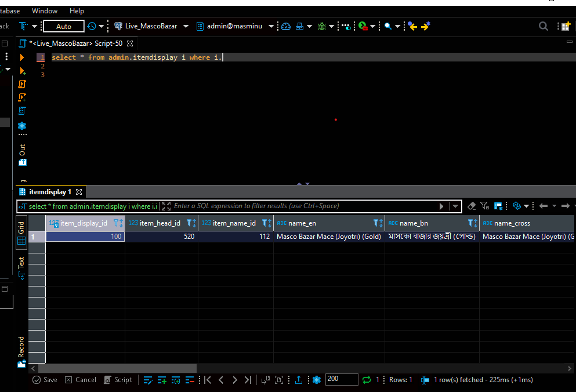Go to the next row
Viewport: 576px width, 392px height.
[x=235, y=380]
